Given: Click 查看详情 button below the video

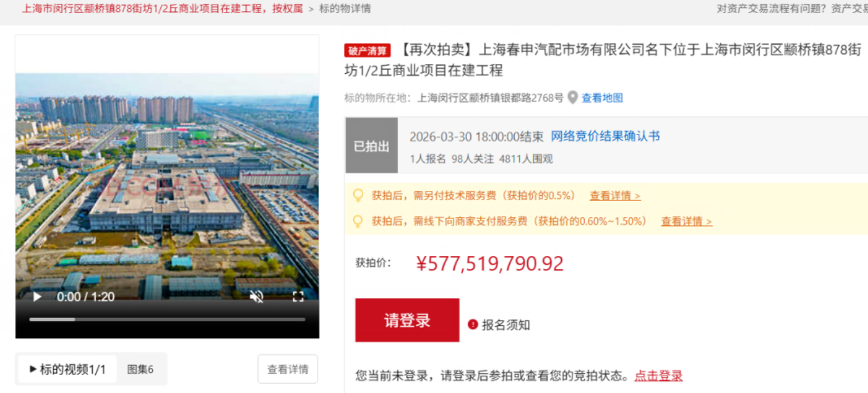Looking at the screenshot, I should pos(287,369).
